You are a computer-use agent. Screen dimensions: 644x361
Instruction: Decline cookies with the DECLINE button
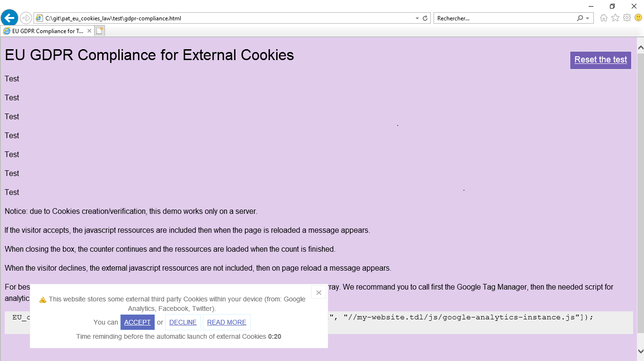click(x=183, y=322)
